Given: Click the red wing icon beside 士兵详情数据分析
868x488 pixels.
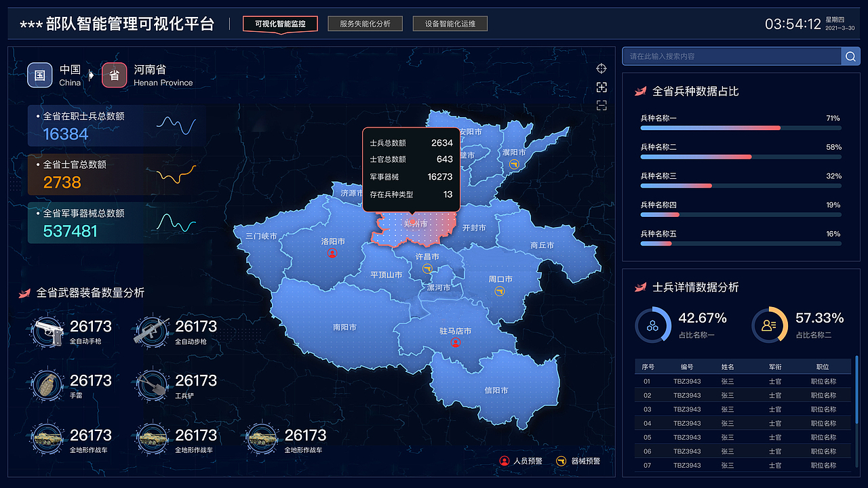Looking at the screenshot, I should click(x=640, y=287).
